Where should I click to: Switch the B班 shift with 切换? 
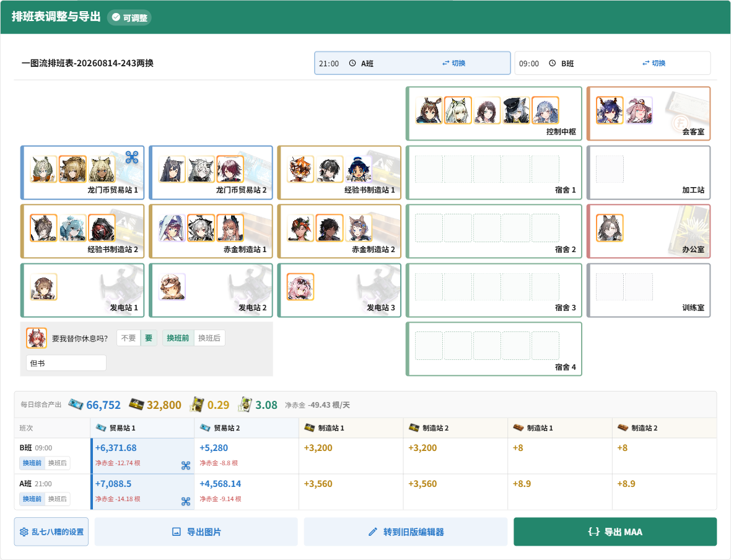[654, 63]
